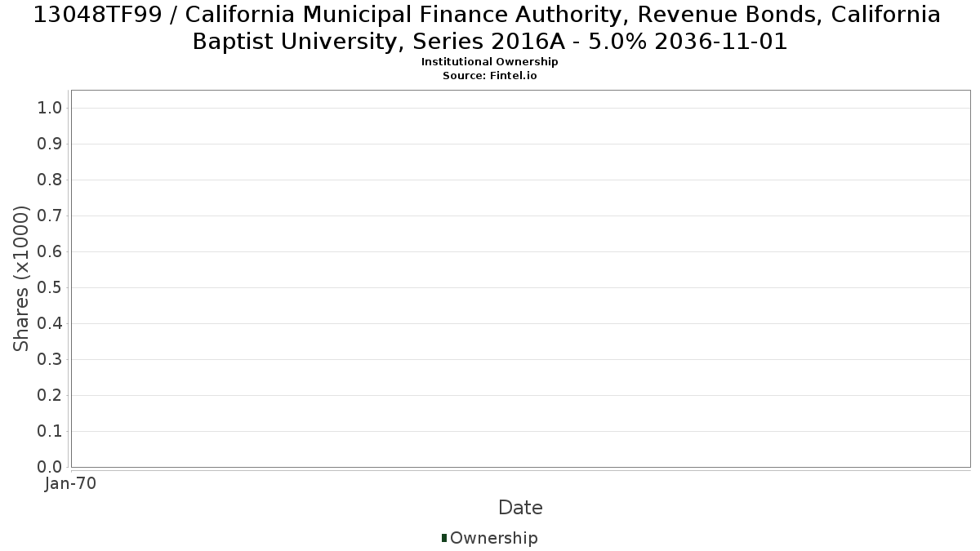Viewport: 980px width, 551px height.
Task: Click the 0.0 y-axis tick label
Action: [51, 468]
